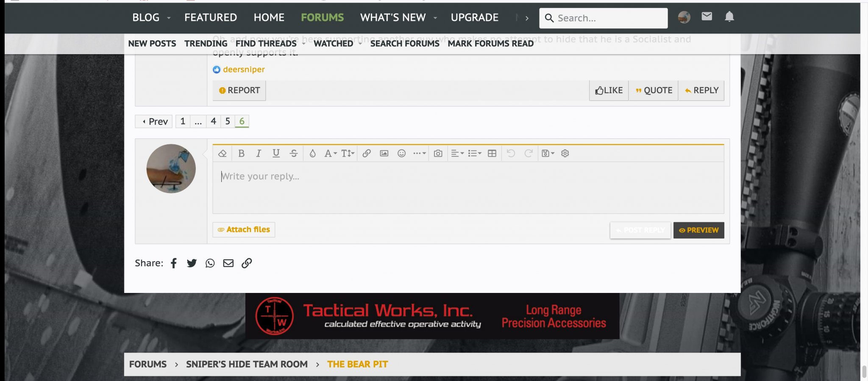
Task: Click the Post Reply button
Action: (640, 230)
